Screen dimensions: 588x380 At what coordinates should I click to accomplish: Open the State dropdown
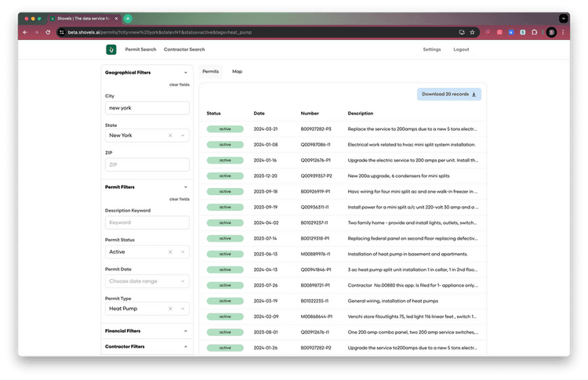(183, 136)
